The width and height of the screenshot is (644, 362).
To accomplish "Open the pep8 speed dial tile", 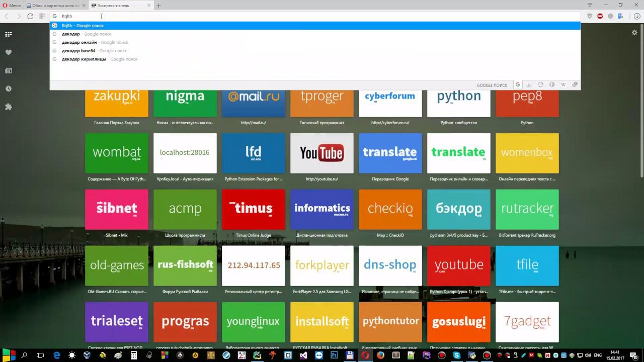I will pos(527,103).
